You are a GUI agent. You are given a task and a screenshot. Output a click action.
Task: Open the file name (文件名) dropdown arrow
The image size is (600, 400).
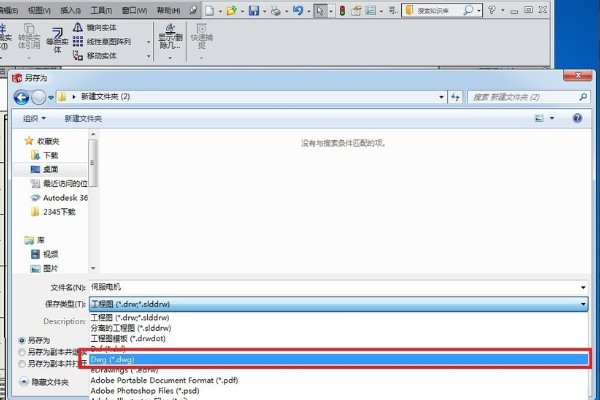click(583, 287)
